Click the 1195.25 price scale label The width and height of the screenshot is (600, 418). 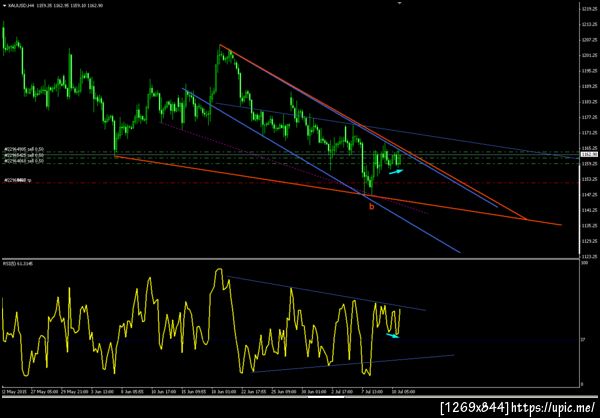[589, 70]
